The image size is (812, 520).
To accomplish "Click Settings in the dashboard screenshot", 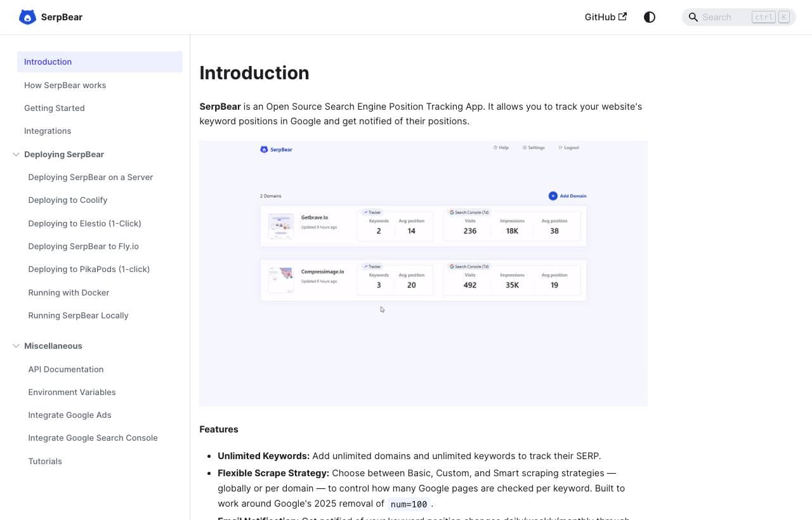I will [x=534, y=148].
